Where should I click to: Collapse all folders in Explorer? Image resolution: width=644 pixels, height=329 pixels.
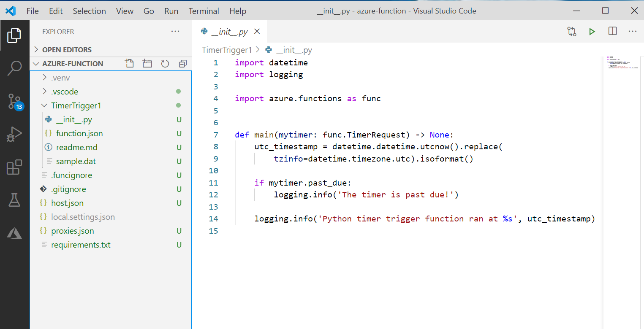pyautogui.click(x=183, y=64)
